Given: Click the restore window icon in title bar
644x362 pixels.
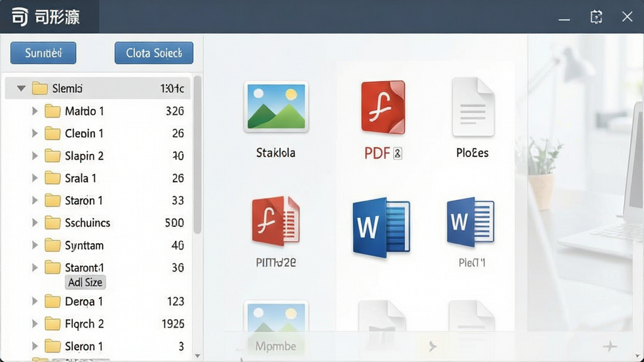Looking at the screenshot, I should tap(596, 17).
